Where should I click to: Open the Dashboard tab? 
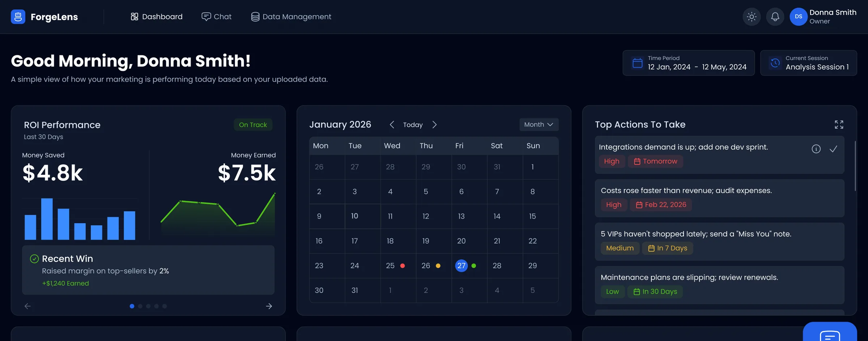coord(157,17)
